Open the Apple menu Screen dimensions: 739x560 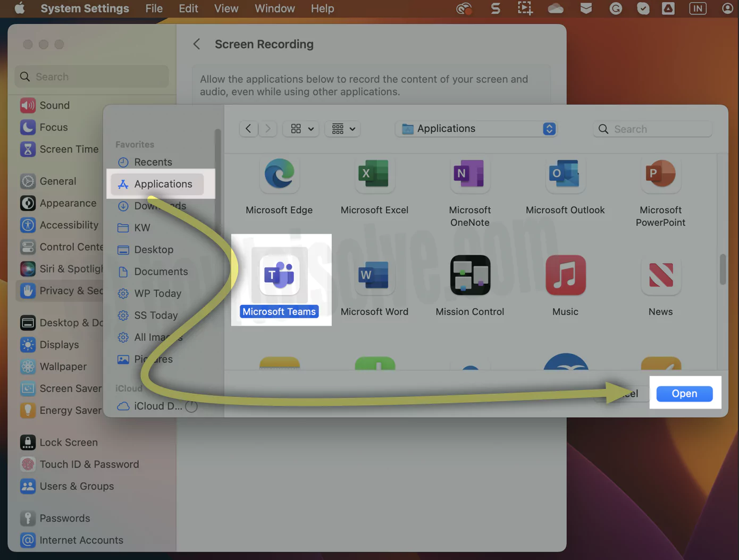tap(20, 9)
